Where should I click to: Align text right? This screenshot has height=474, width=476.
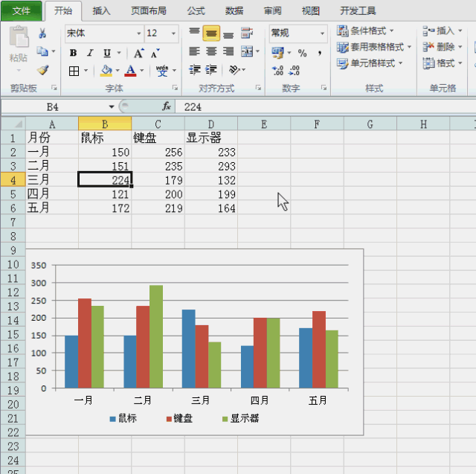pos(228,51)
